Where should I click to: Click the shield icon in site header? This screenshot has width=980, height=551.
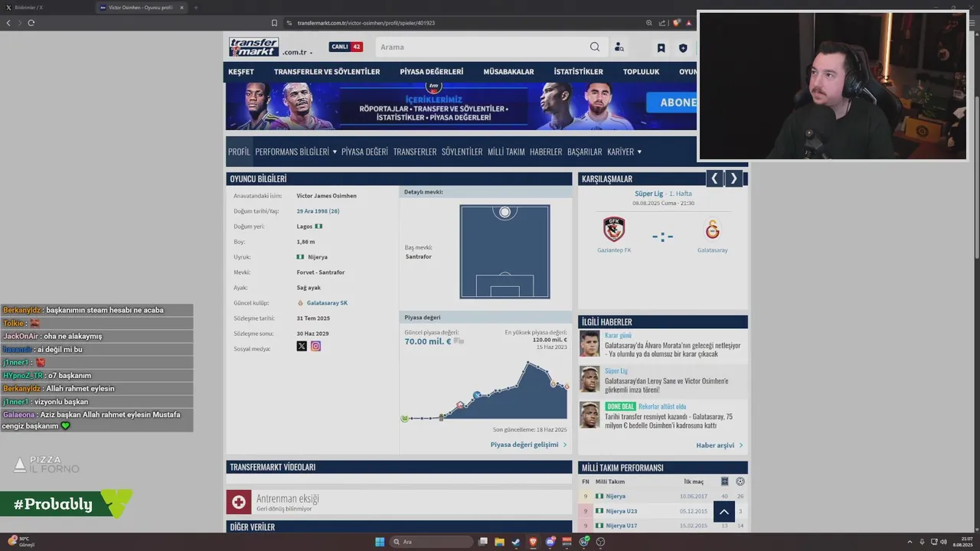pyautogui.click(x=683, y=47)
